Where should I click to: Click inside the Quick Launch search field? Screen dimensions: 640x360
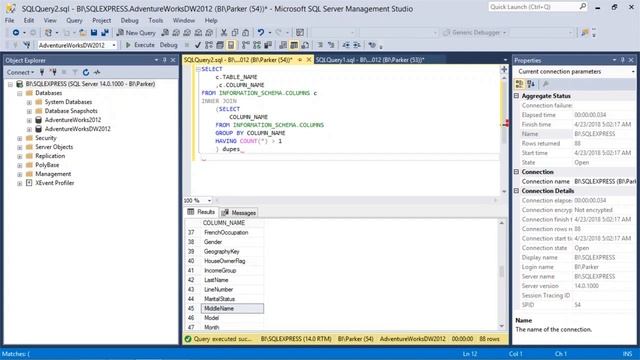click(533, 7)
